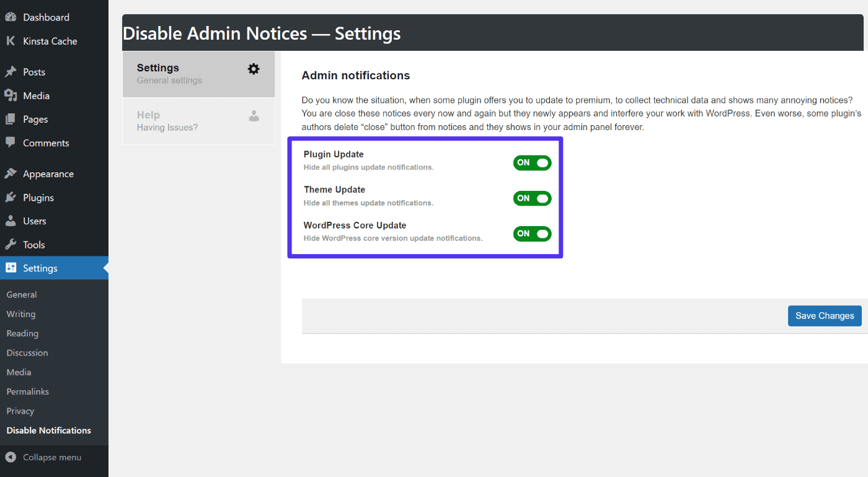Select the Settings General settings tab
868x477 pixels.
pyautogui.click(x=198, y=74)
